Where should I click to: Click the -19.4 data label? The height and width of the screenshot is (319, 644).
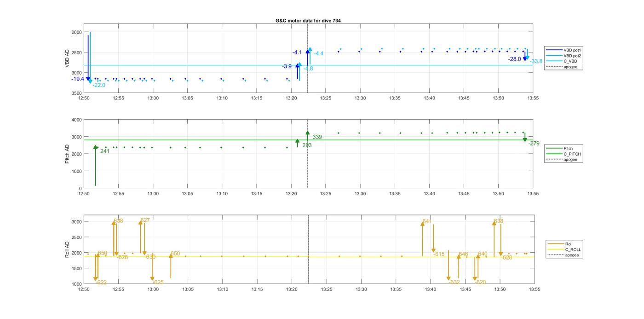click(x=78, y=79)
